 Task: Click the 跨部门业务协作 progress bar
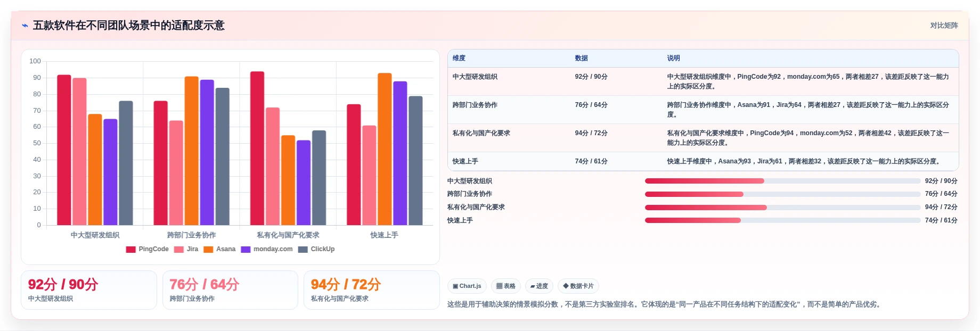782,194
